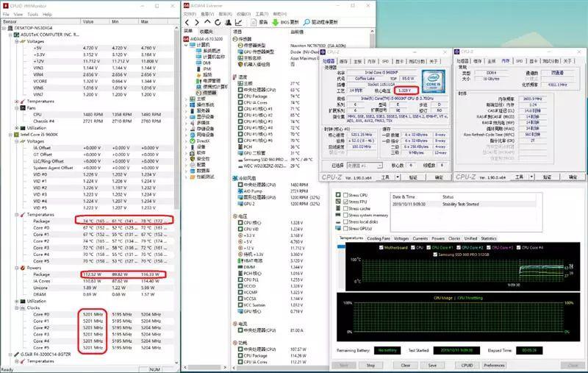Open the Favorites tab in AIDA64 sidebar
Viewport: 588px width, 373px height.
pos(206,32)
